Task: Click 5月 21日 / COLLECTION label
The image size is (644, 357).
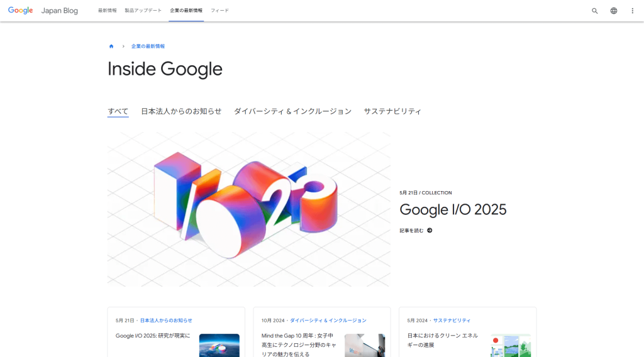Action: pyautogui.click(x=426, y=193)
